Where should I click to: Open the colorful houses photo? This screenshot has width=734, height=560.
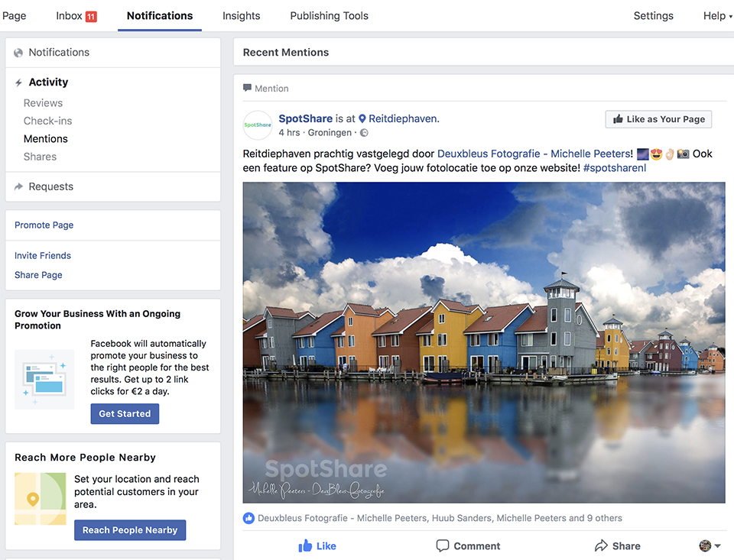484,343
